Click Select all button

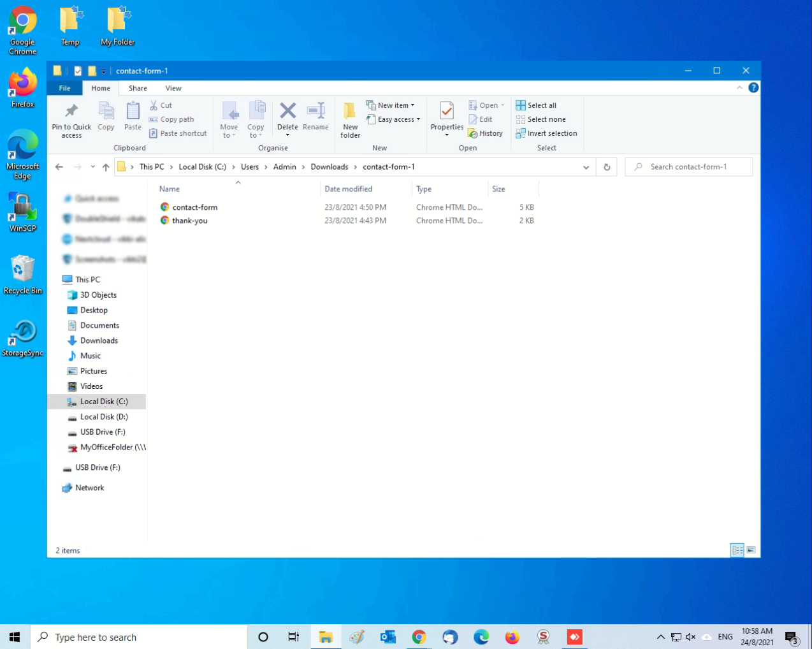point(536,105)
